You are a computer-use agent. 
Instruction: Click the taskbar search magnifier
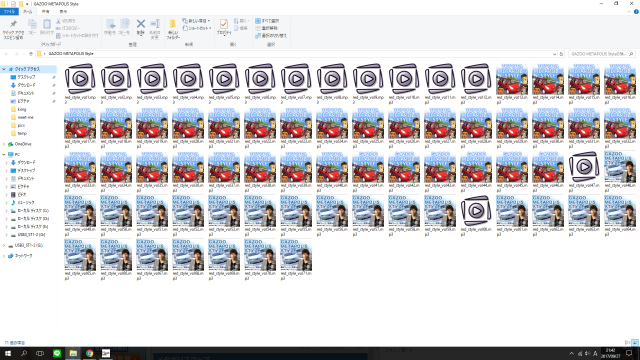tap(24, 353)
